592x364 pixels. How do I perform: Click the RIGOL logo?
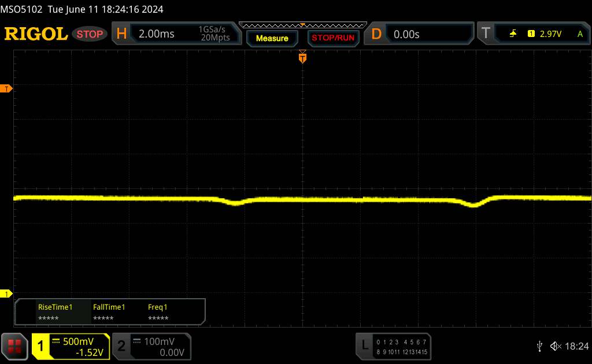point(36,34)
